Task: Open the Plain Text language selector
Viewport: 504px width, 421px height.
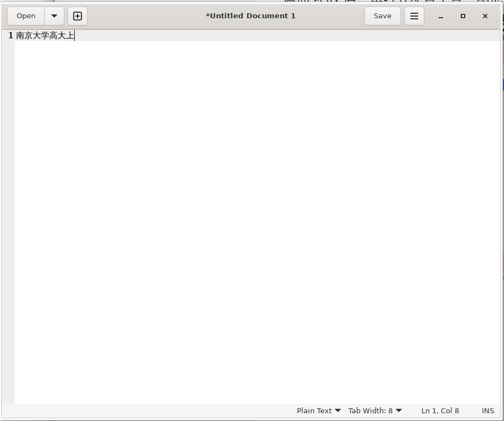Action: click(x=318, y=410)
